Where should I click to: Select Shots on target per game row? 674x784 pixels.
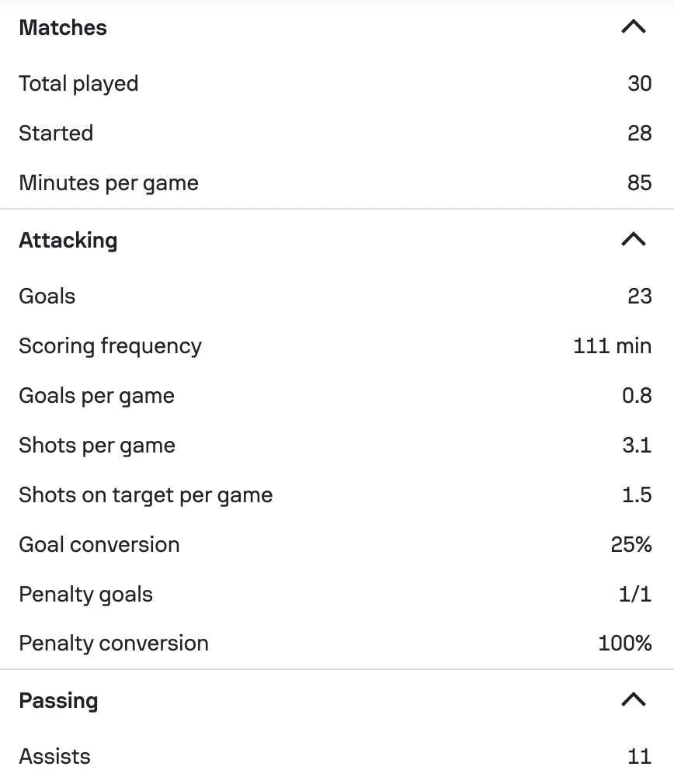(x=337, y=495)
